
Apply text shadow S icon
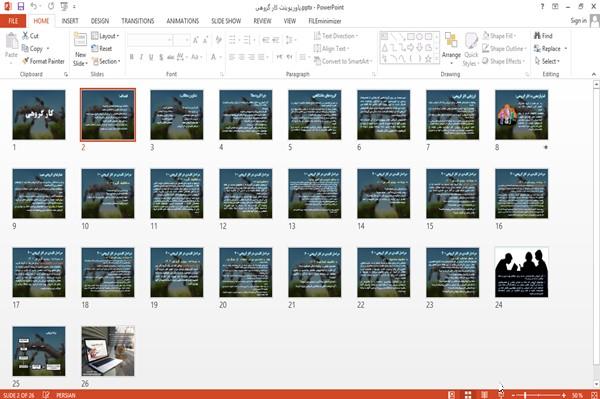click(161, 57)
